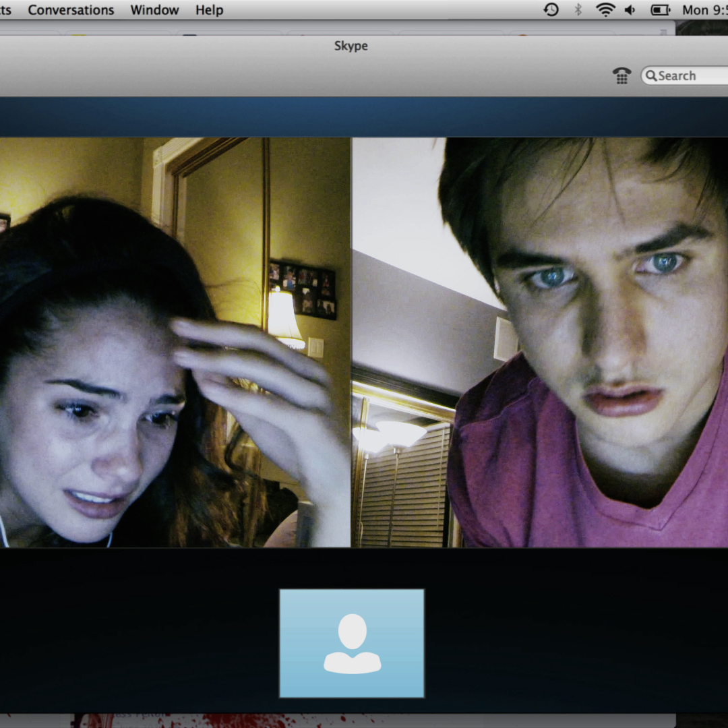Open the Window menu

(x=154, y=9)
